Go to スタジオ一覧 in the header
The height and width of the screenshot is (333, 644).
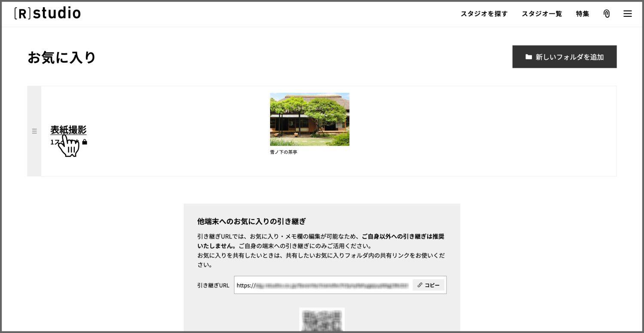tap(541, 14)
